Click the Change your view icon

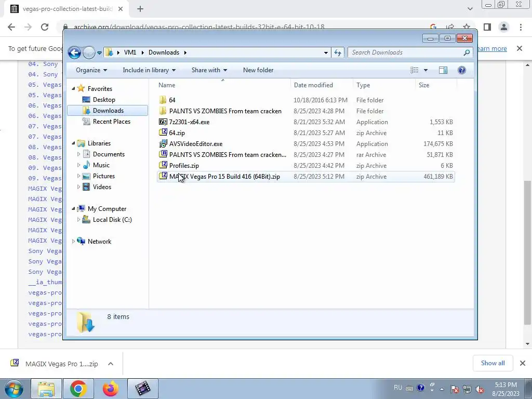(414, 70)
